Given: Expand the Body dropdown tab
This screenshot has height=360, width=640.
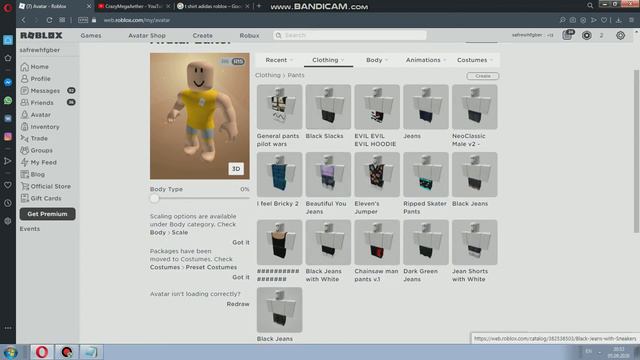Looking at the screenshot, I should (x=377, y=60).
